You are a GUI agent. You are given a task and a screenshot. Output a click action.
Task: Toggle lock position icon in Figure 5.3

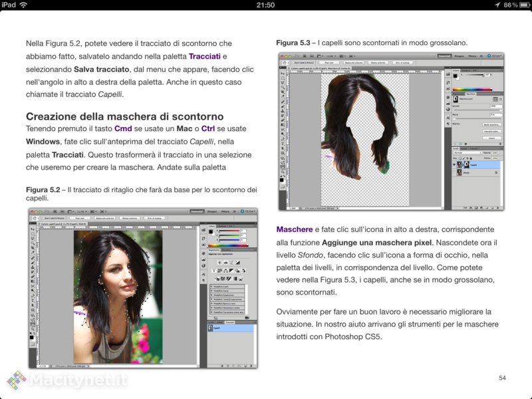pyautogui.click(x=467, y=158)
